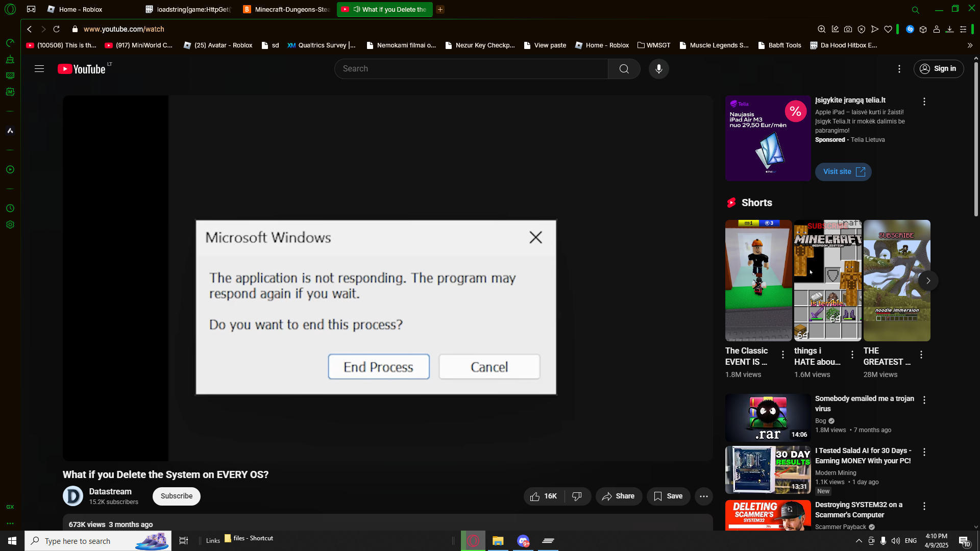
Task: Open Somebody emailed me a trojan virus video
Action: [x=768, y=417]
